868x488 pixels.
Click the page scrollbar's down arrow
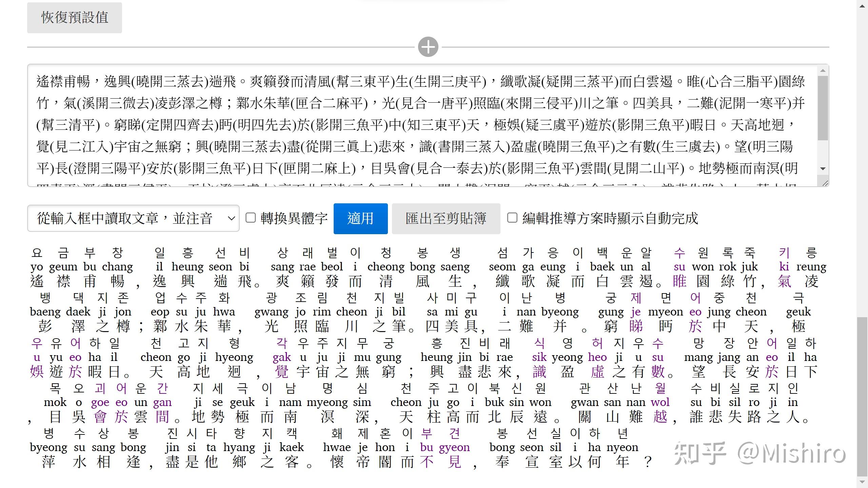(862, 483)
